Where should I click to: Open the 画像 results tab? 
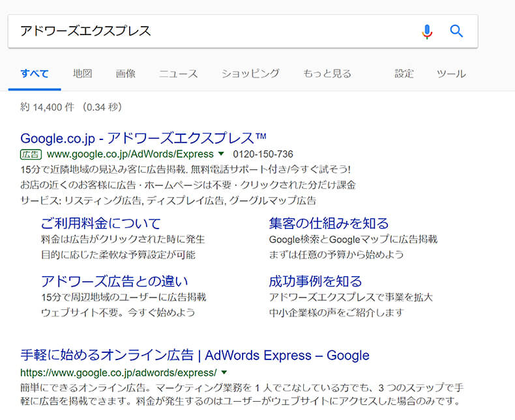(125, 74)
